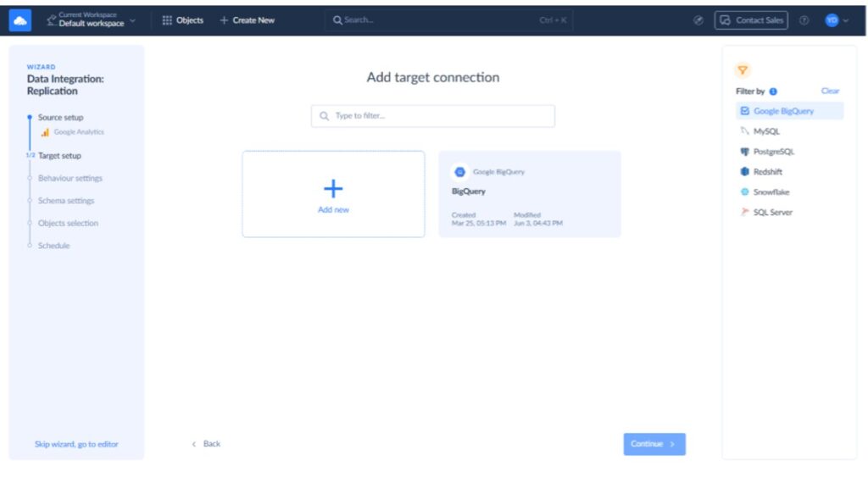Select the Target setup step
The image size is (868, 488).
[x=59, y=156]
